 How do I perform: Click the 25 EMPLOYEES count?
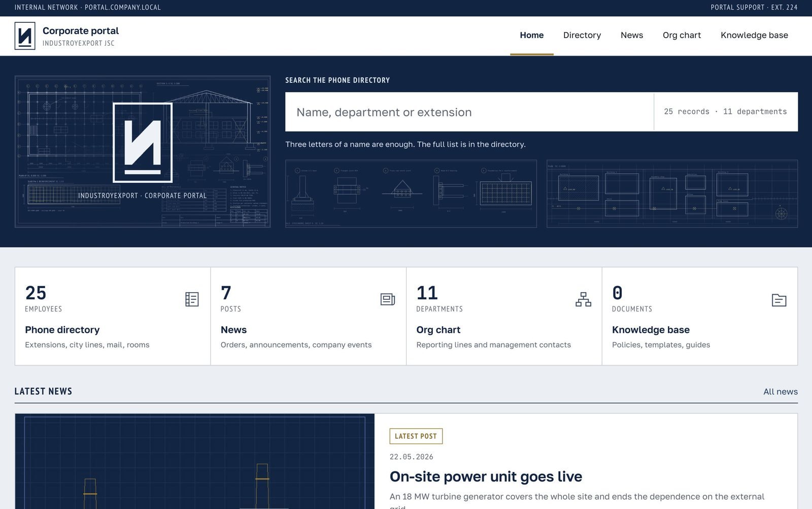coord(43,298)
